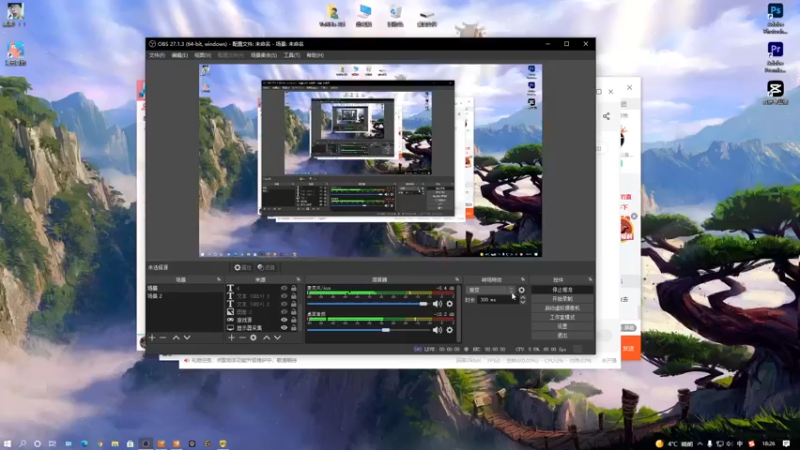Open desktop audio channel settings gear
Image resolution: width=800 pixels, height=450 pixels.
[449, 330]
